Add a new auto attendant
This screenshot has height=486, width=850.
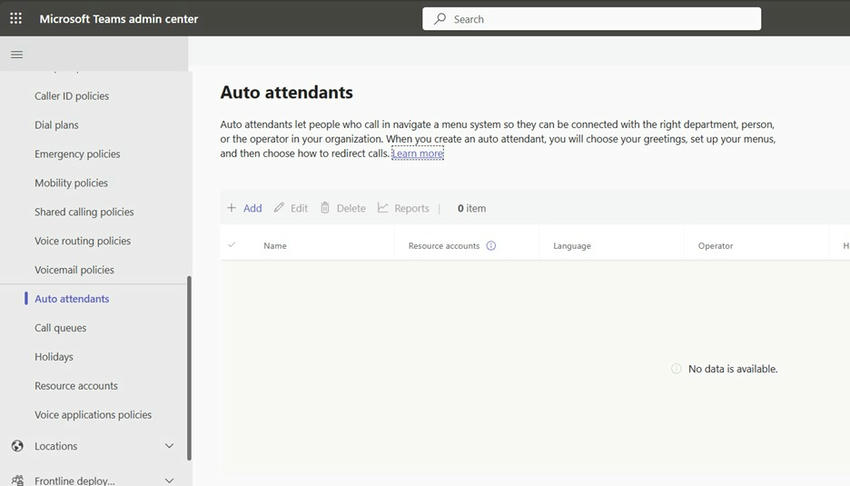[x=252, y=208]
